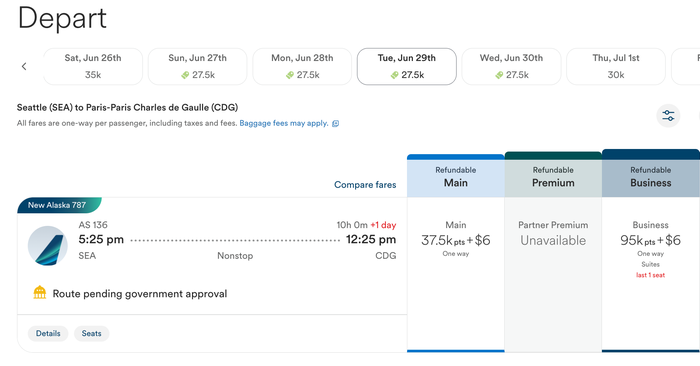Click the Depart page heading
The image size is (700, 366).
click(x=62, y=18)
